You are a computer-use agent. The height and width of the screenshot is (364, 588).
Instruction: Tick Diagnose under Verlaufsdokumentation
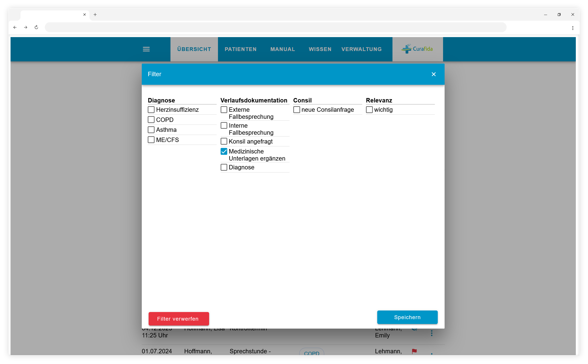(224, 167)
